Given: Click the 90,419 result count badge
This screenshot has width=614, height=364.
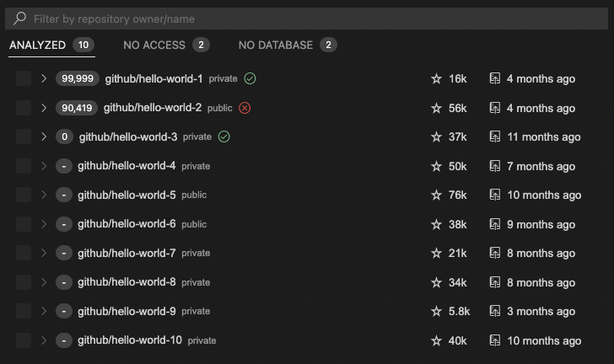Looking at the screenshot, I should 77,108.
